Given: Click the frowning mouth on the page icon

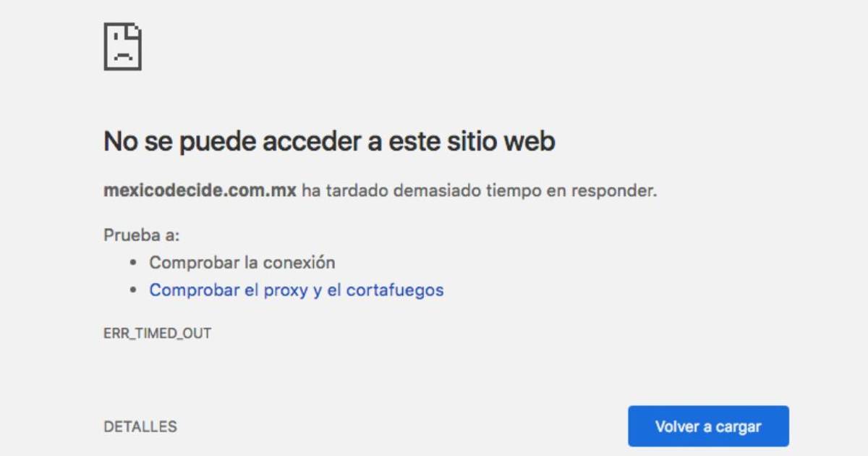Looking at the screenshot, I should (123, 59).
